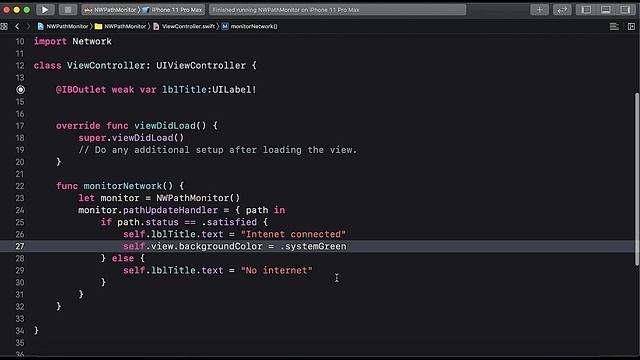640x360 pixels.
Task: Choose the iPhone 11 Pro Max destination
Action: point(173,10)
